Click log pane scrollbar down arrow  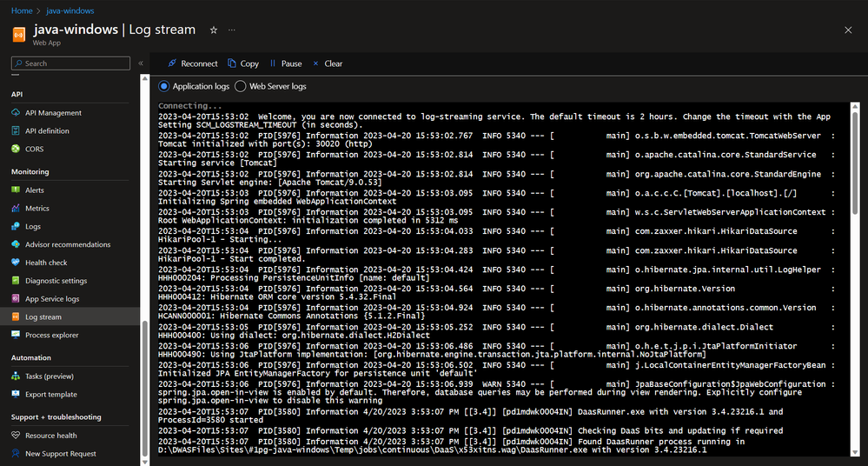point(855,452)
